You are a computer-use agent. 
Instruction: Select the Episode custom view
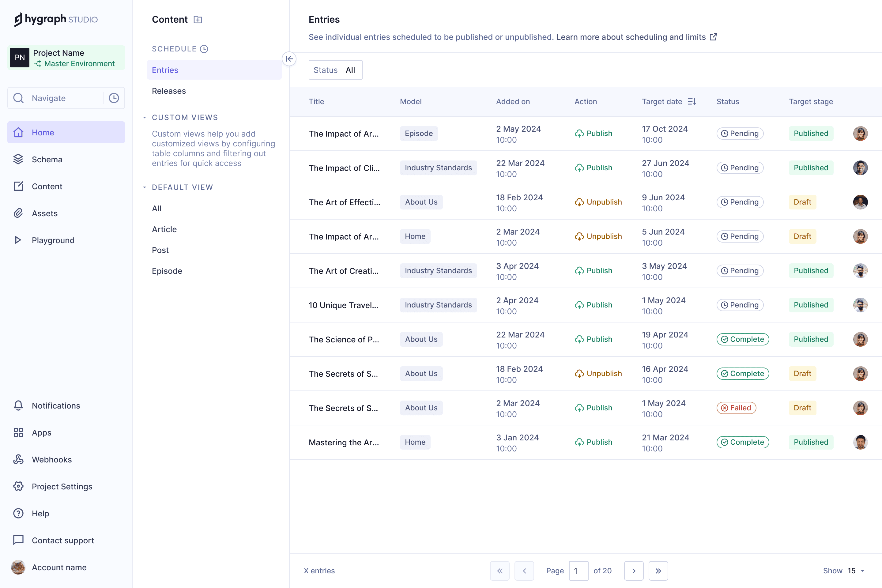(167, 271)
